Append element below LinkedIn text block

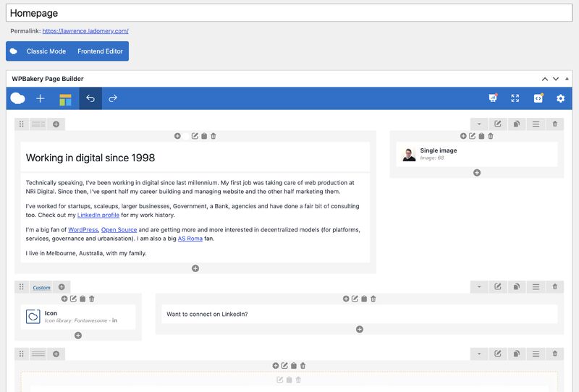[x=360, y=329]
